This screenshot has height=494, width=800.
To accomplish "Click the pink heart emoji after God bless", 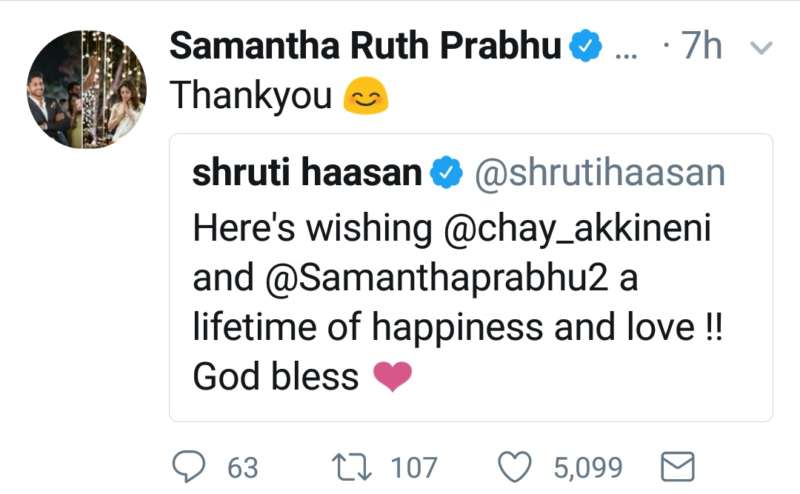I will tap(392, 376).
